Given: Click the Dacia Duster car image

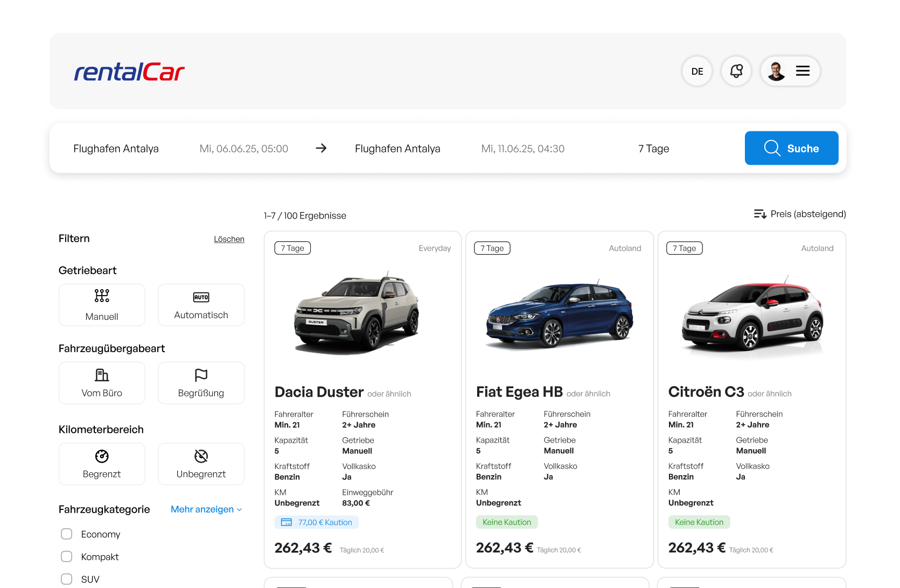Looking at the screenshot, I should [x=357, y=313].
